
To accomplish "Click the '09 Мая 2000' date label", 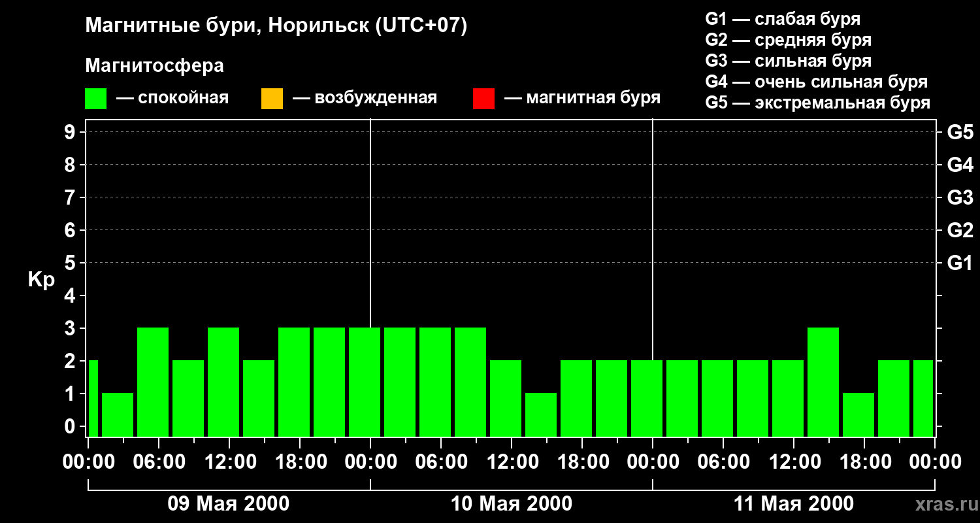I will (229, 503).
